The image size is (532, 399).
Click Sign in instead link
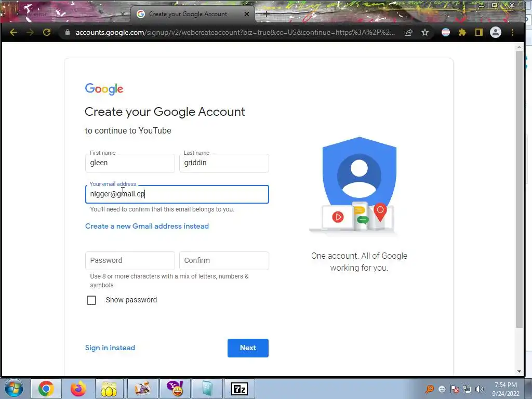110,348
